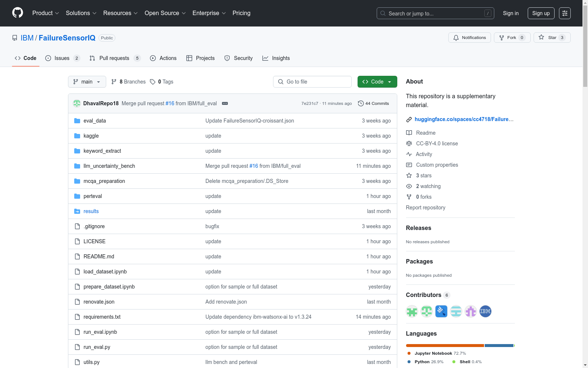Switch to the Actions tab
This screenshot has width=588, height=368.
pos(163,58)
